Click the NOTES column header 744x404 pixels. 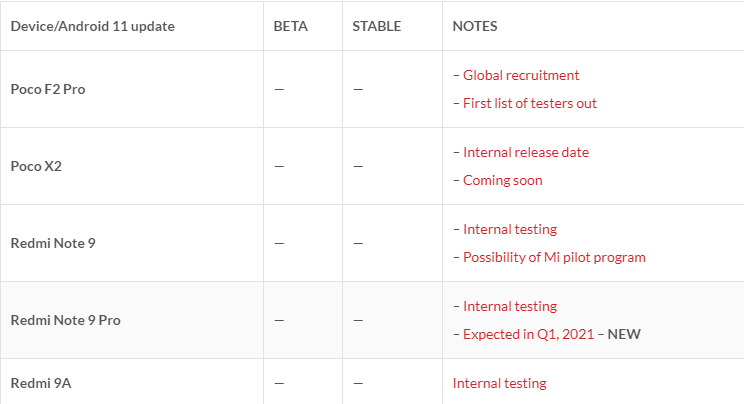474,26
